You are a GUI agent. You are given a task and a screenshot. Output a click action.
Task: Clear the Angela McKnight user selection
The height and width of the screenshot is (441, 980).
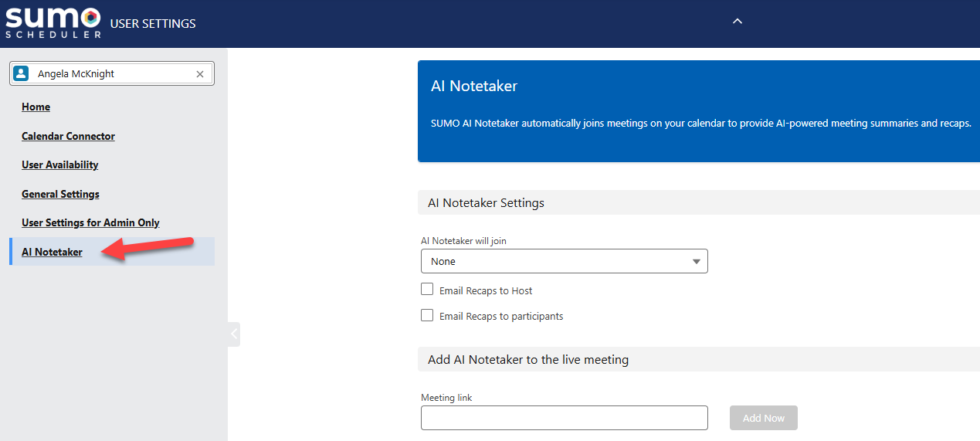coord(200,74)
